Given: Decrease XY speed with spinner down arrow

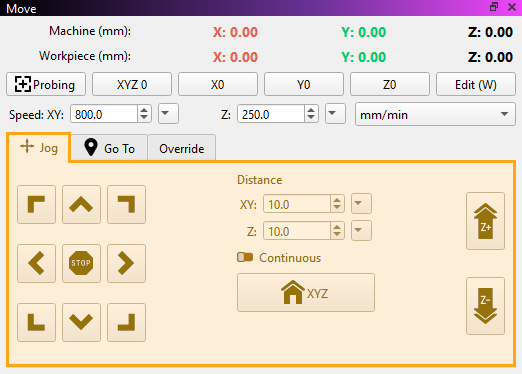Looking at the screenshot, I should [144, 118].
